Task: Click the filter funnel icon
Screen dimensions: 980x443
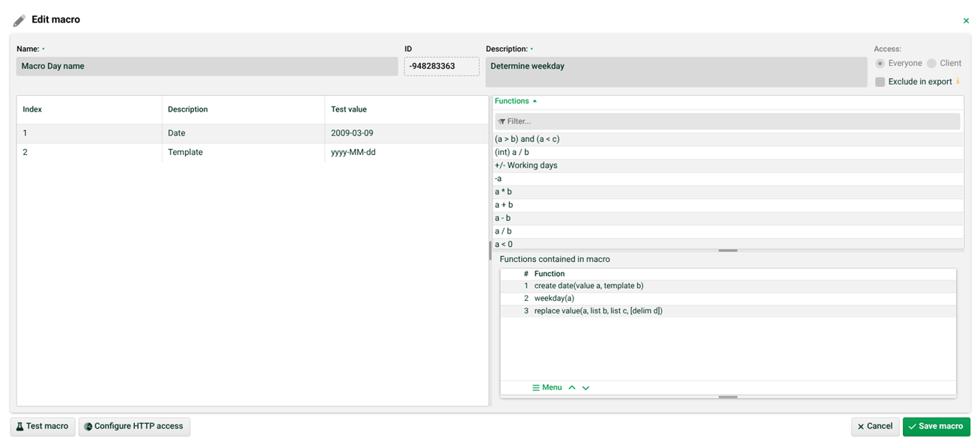Action: pos(502,121)
